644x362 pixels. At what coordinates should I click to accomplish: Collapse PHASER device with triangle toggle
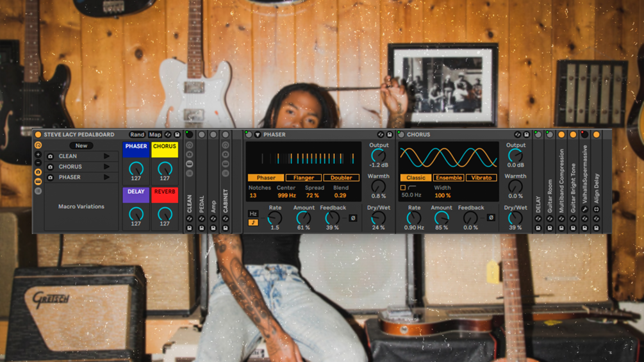258,135
